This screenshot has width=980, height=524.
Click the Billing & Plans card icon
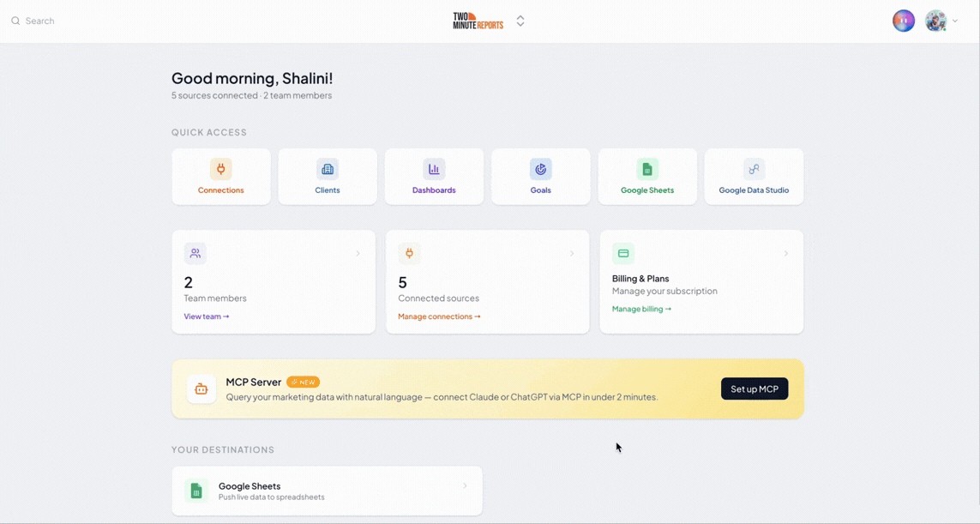pos(623,253)
